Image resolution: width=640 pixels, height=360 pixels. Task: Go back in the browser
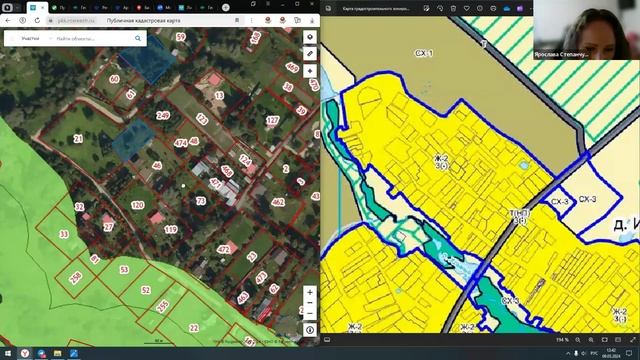click(x=8, y=20)
